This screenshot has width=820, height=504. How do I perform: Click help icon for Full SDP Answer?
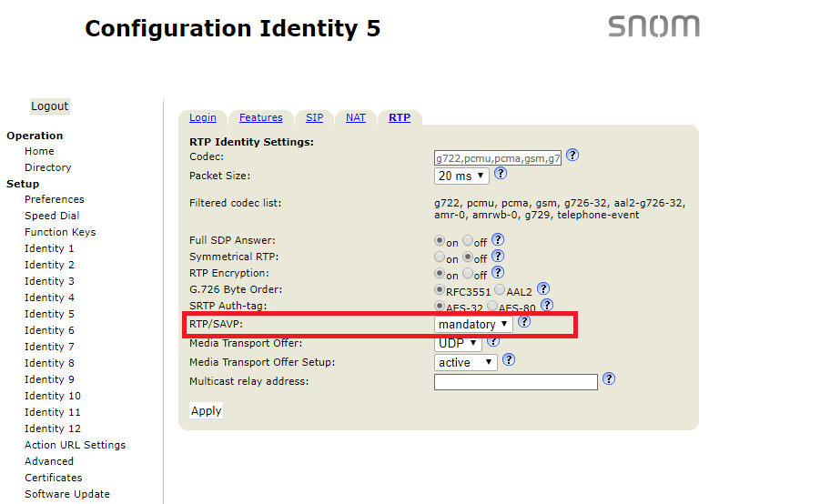click(x=498, y=240)
